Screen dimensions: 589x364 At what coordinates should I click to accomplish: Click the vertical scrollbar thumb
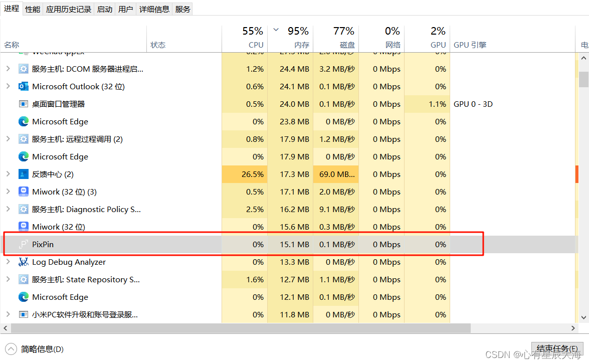tap(583, 79)
